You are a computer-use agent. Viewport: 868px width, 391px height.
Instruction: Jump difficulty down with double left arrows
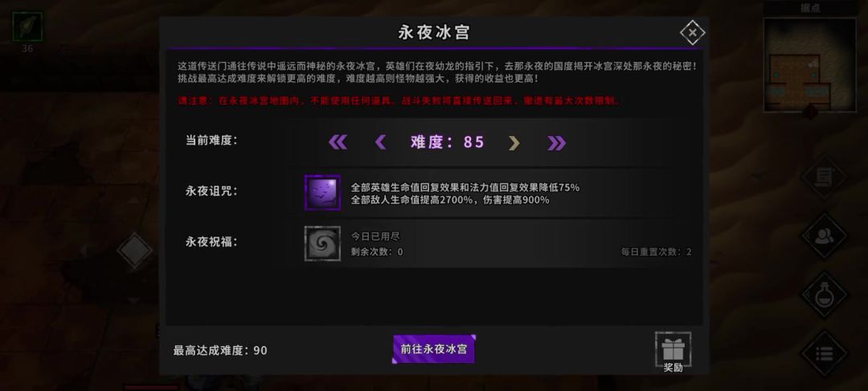pos(338,142)
